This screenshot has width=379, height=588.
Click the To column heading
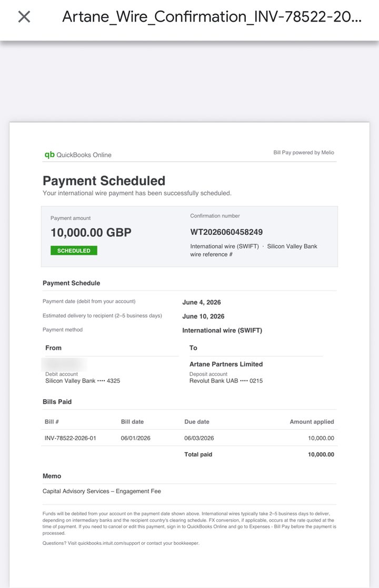tap(193, 348)
